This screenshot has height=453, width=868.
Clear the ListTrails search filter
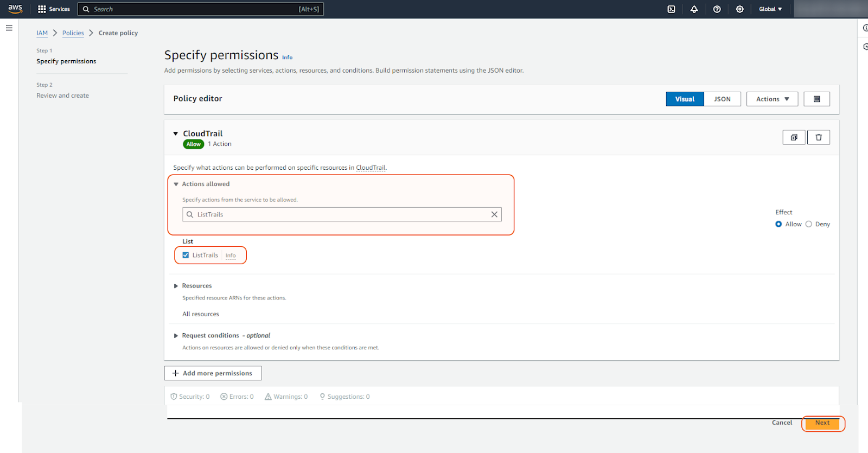(x=494, y=214)
